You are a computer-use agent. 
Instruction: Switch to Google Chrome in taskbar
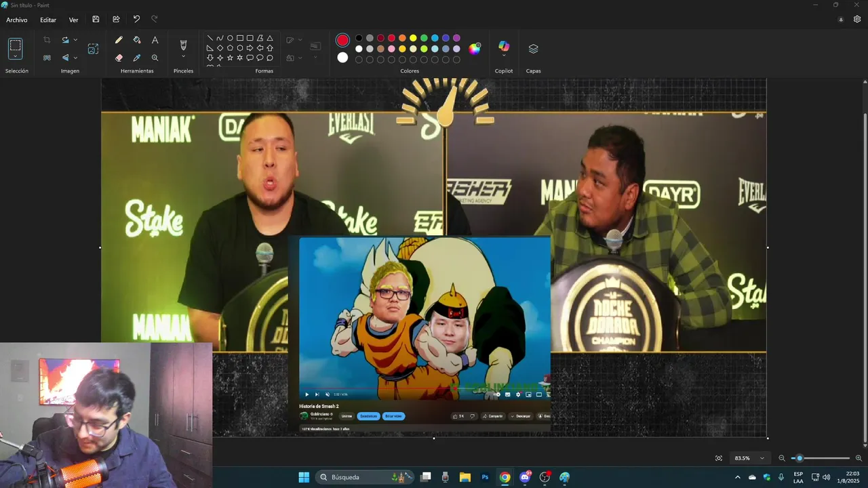point(505,477)
